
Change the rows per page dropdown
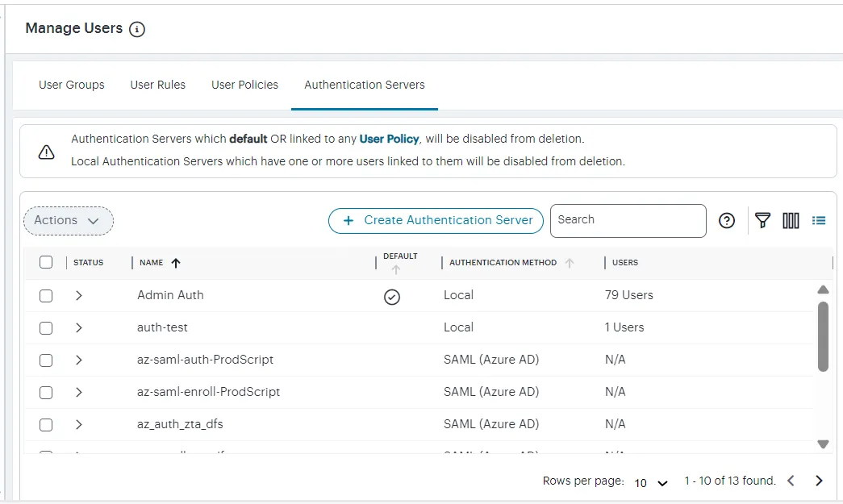tap(650, 482)
